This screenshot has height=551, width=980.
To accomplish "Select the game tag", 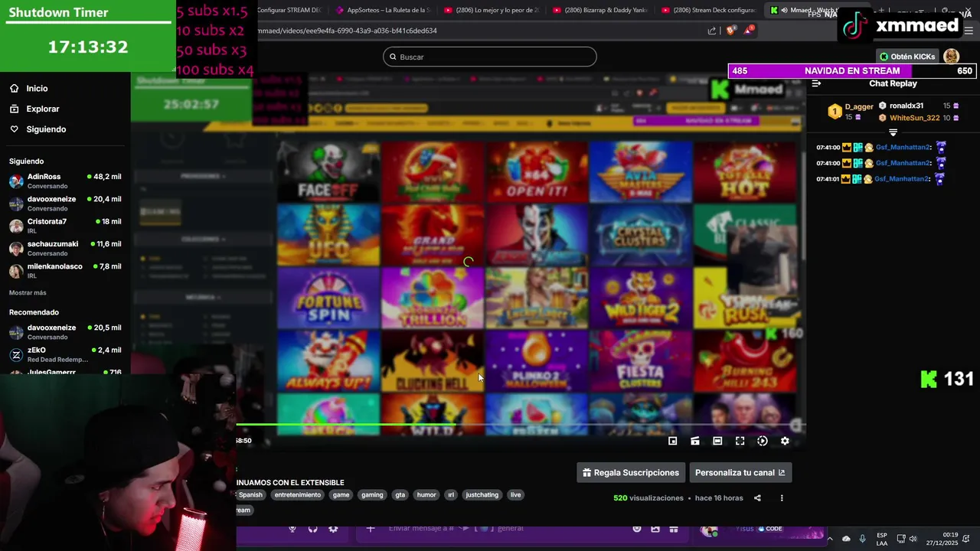I will pos(341,495).
